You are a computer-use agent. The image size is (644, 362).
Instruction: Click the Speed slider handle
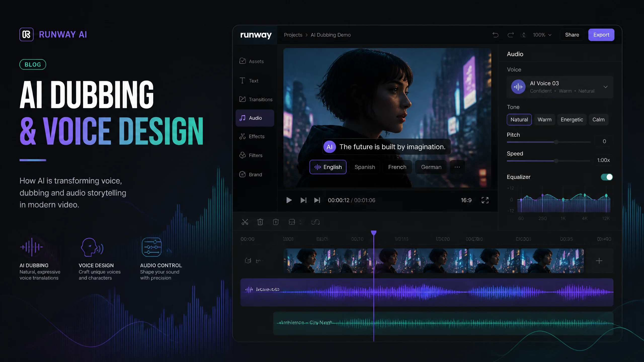(x=556, y=161)
